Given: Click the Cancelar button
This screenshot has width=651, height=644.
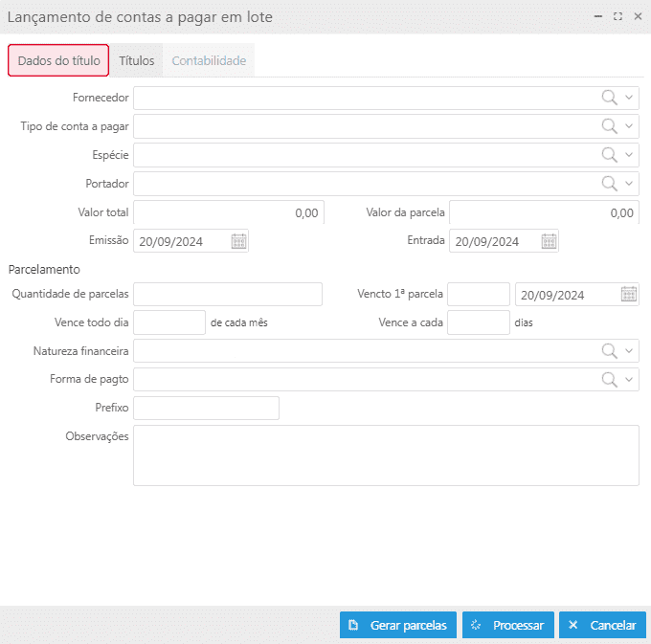Looking at the screenshot, I should click(602, 625).
